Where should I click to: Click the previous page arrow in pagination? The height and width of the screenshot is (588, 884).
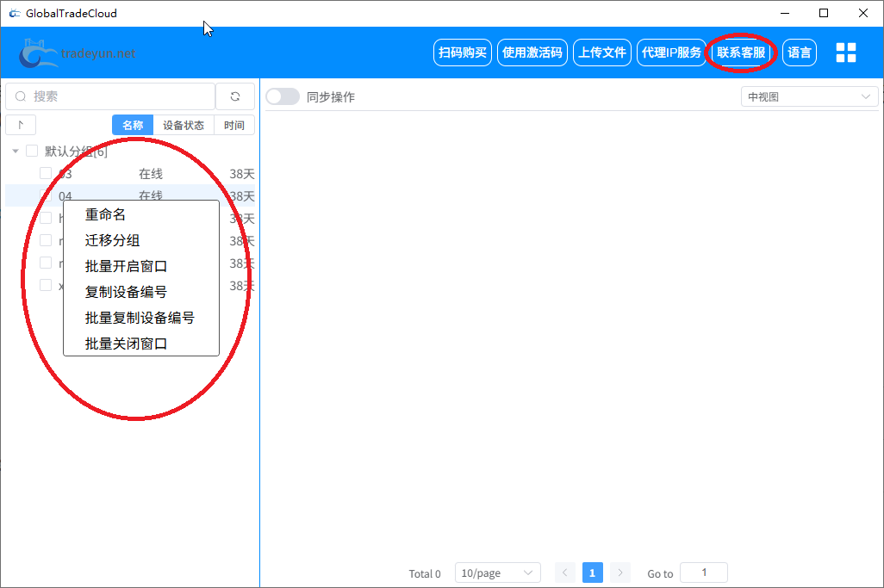tap(564, 572)
